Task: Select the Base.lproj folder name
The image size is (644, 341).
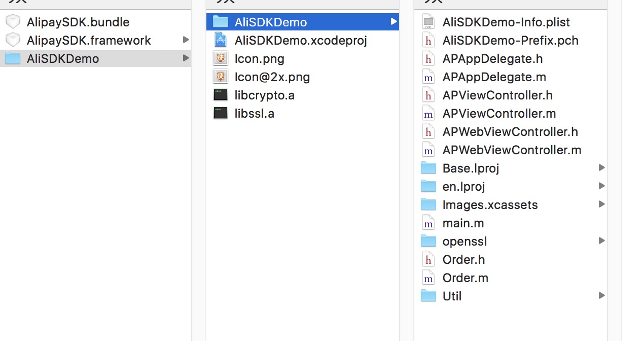Action: [471, 168]
